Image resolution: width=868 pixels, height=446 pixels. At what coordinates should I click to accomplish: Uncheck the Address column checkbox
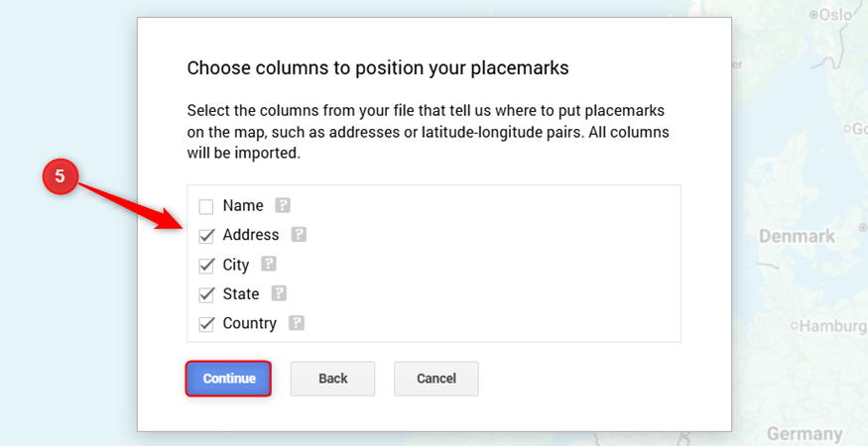click(x=206, y=236)
